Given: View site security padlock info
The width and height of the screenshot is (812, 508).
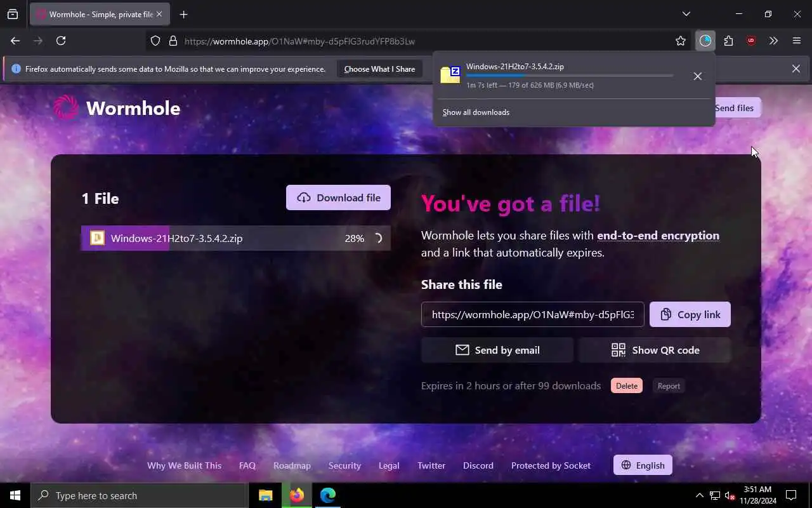Looking at the screenshot, I should (173, 41).
